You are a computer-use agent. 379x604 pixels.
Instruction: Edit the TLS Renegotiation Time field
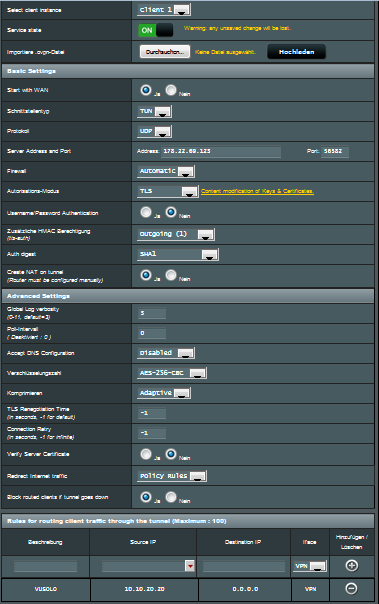[152, 413]
